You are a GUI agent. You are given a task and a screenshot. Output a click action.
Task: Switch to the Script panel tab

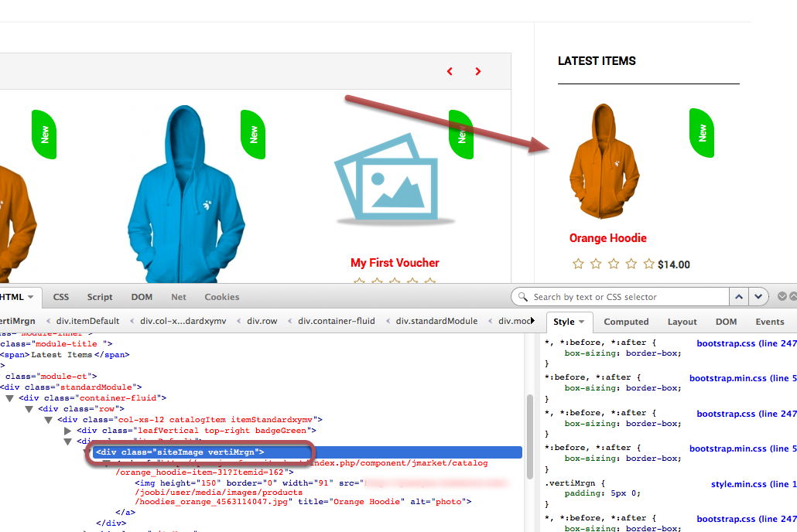coord(100,297)
